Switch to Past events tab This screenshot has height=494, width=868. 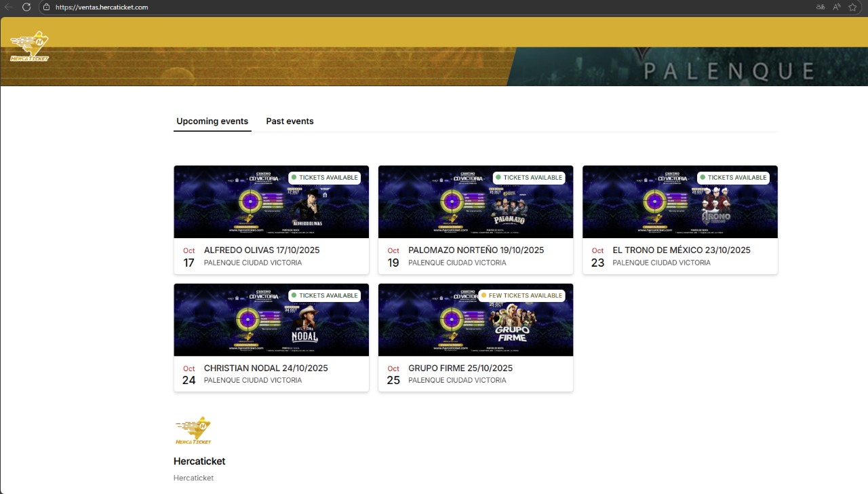coord(290,121)
